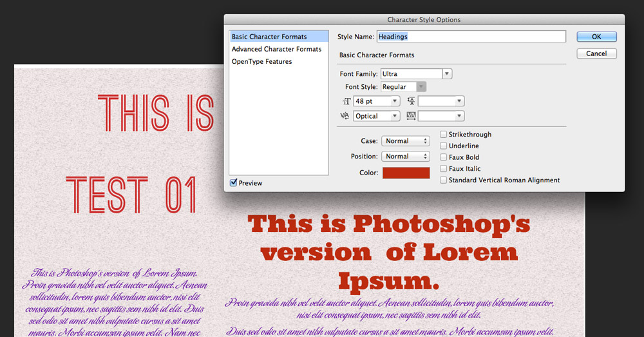Tick the Faux Italic checkbox
This screenshot has height=337, width=644.
click(x=443, y=169)
